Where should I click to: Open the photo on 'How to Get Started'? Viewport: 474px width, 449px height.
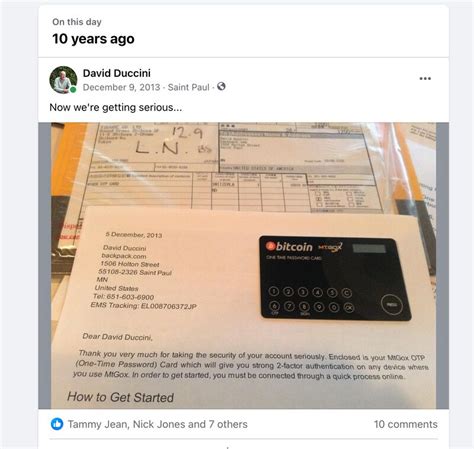pos(120,397)
